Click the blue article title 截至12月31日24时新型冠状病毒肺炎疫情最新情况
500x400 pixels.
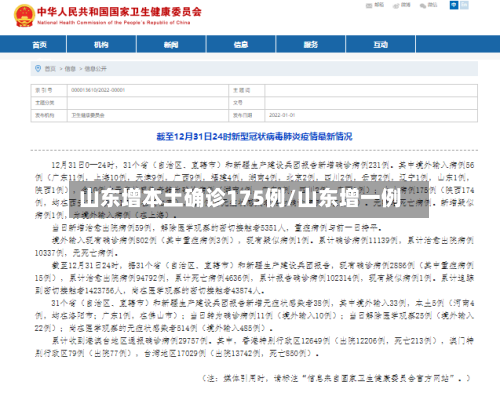point(254,137)
